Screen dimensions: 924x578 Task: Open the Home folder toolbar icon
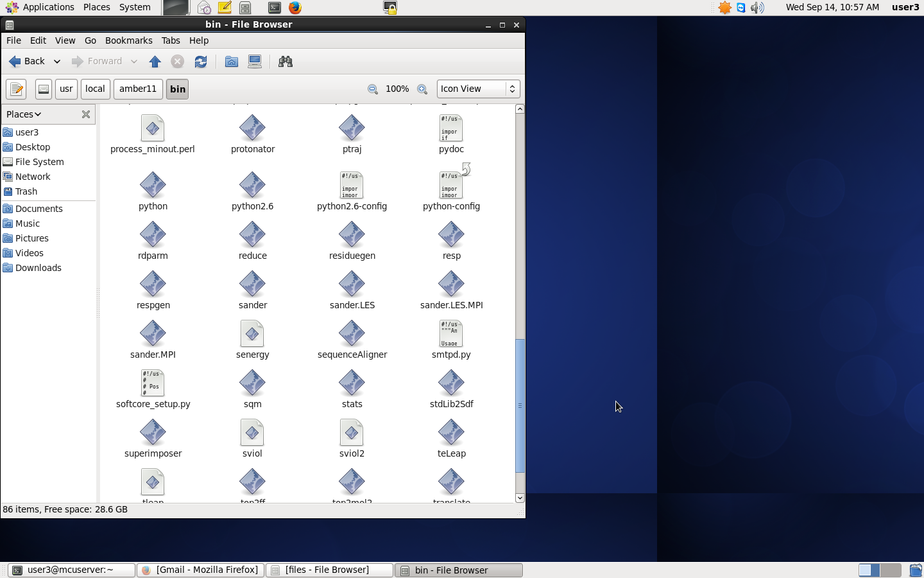(x=232, y=62)
